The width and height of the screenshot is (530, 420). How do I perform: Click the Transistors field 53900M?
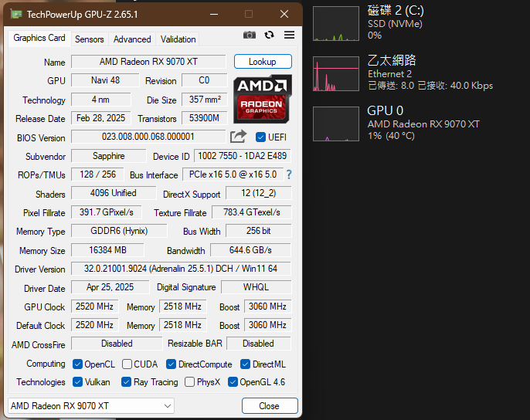coord(204,118)
